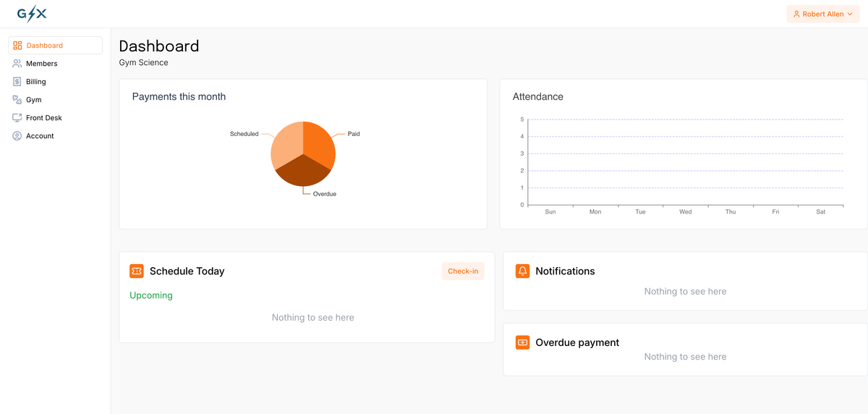Click the Overdue payment heading text
Image resolution: width=868 pixels, height=414 pixels.
pos(577,343)
